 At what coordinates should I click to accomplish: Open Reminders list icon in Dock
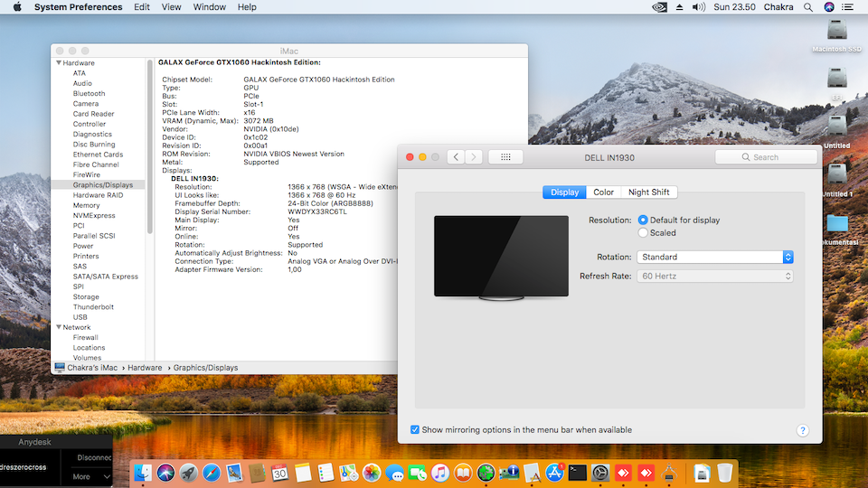[x=325, y=473]
